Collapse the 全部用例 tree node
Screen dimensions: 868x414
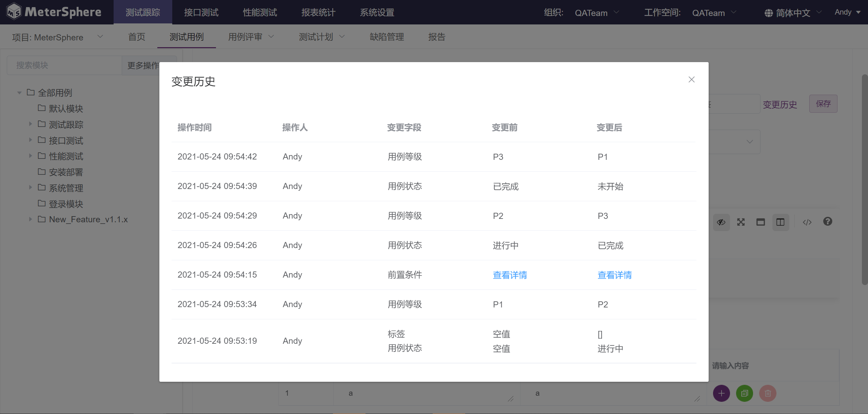[x=19, y=93]
